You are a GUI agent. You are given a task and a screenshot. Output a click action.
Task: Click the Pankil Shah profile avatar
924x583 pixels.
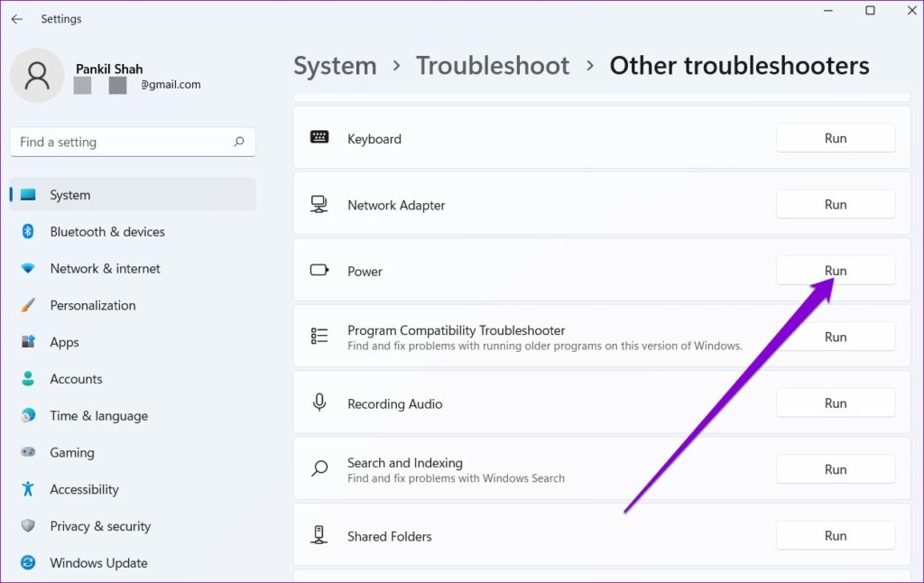[37, 76]
